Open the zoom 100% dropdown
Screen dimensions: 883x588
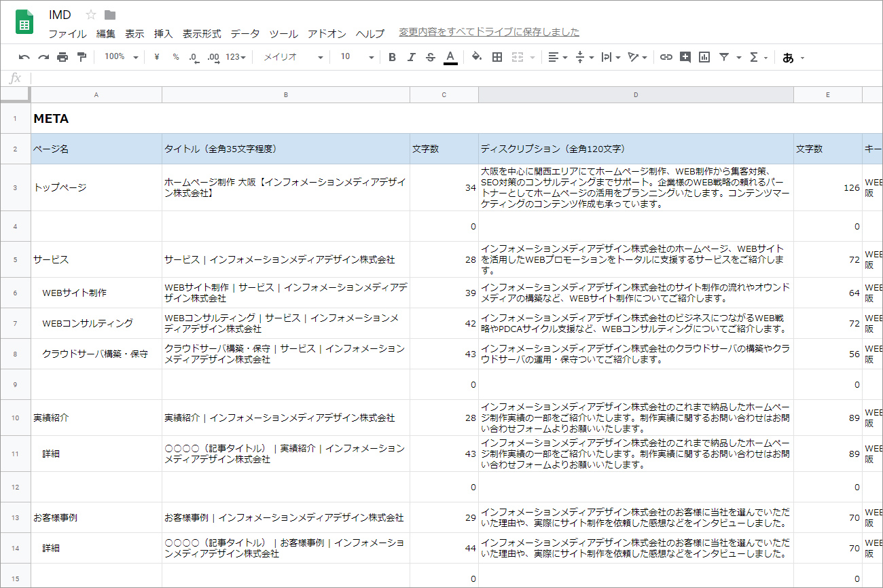pos(121,57)
